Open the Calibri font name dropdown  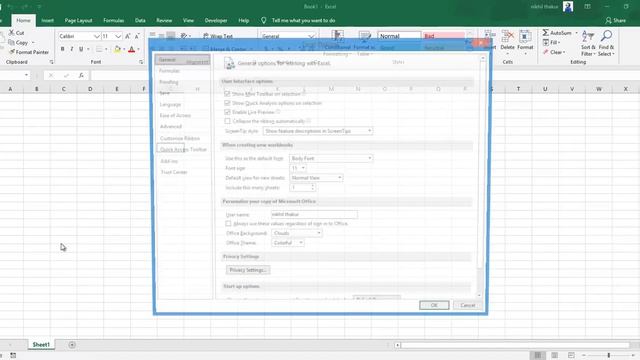click(97, 36)
